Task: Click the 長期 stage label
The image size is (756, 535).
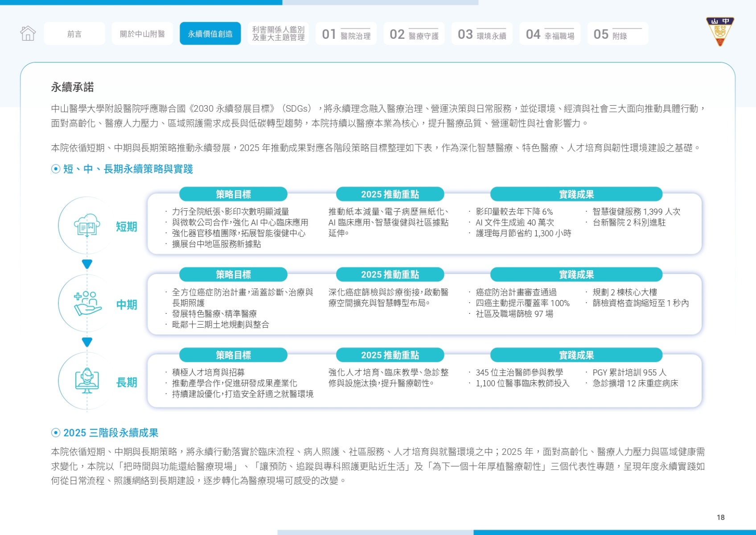Action: pyautogui.click(x=127, y=383)
